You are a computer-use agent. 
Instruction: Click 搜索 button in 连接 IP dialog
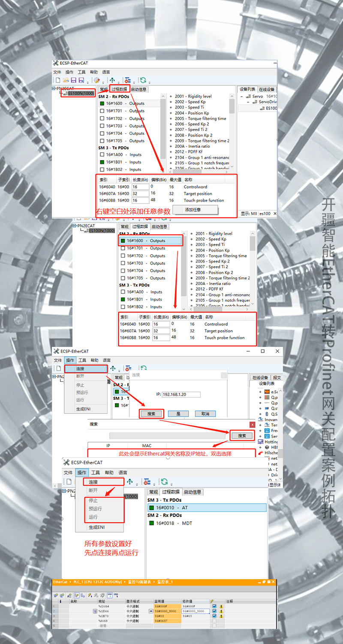pyautogui.click(x=151, y=414)
